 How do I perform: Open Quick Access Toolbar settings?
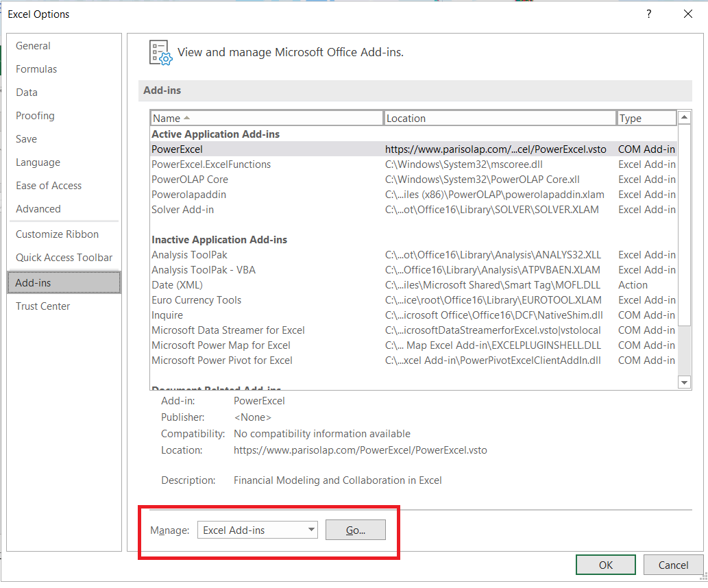(64, 258)
